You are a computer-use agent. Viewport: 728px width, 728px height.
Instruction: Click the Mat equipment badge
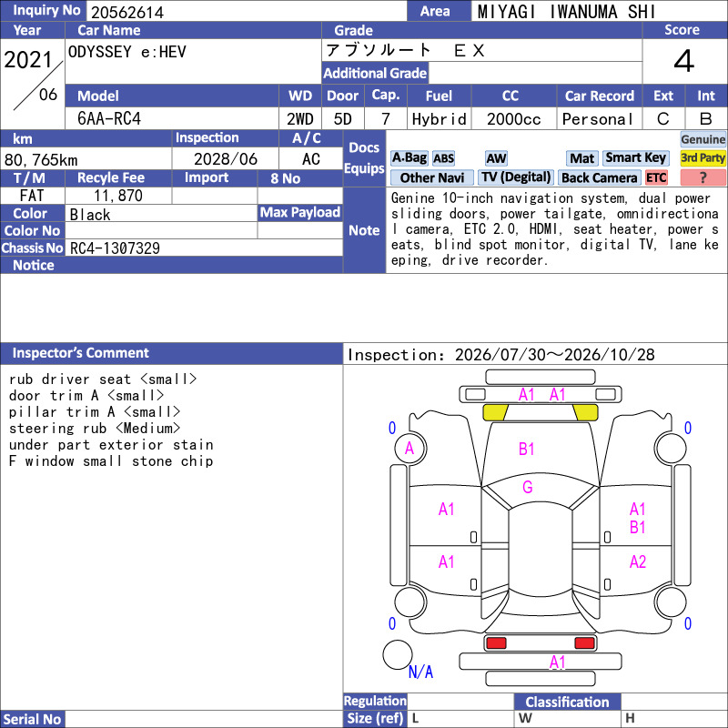[x=581, y=158]
